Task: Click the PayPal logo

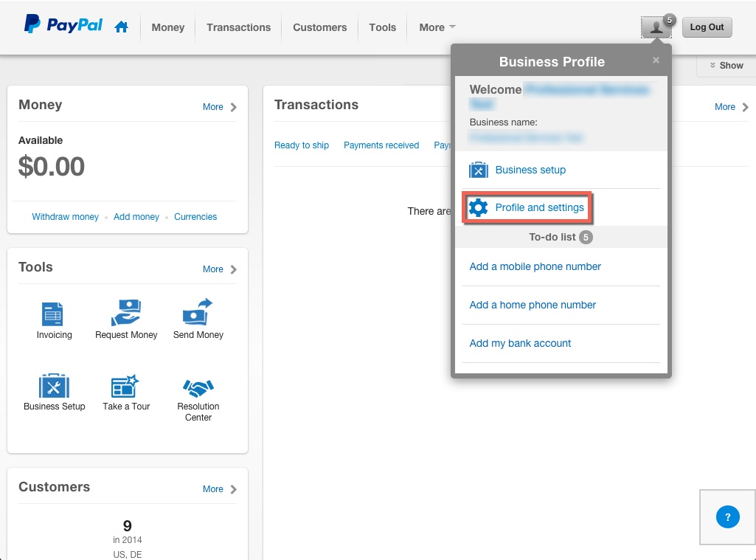Action: pos(63,24)
